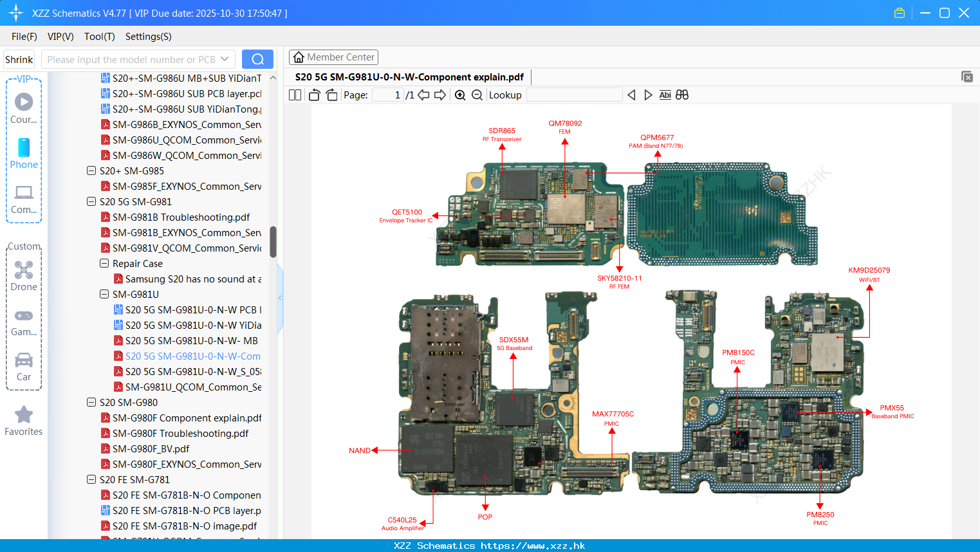Click the Lookup text field

pyautogui.click(x=574, y=95)
